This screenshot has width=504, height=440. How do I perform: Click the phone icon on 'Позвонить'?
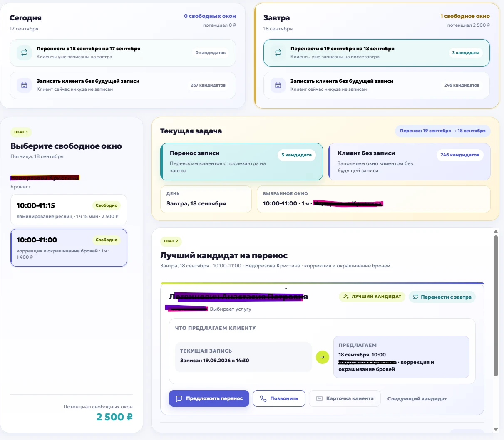click(x=263, y=398)
